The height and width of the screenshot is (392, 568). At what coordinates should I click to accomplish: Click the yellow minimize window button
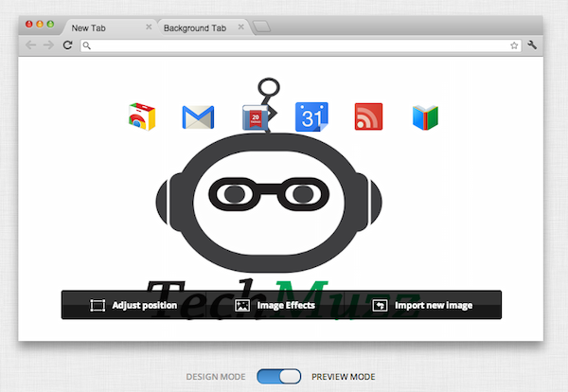point(40,24)
